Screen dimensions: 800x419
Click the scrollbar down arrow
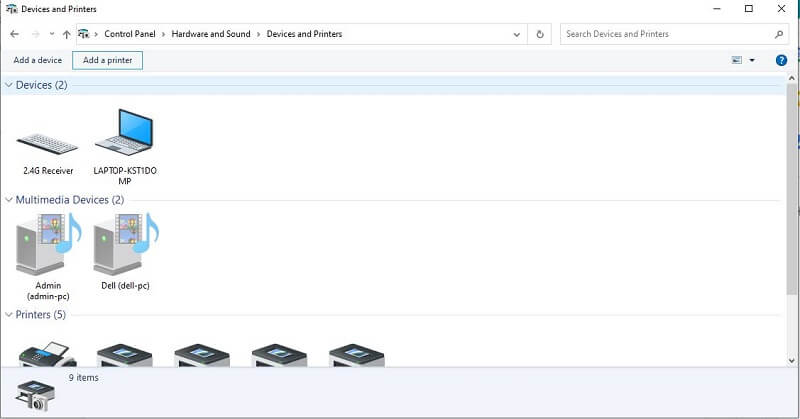pos(792,360)
